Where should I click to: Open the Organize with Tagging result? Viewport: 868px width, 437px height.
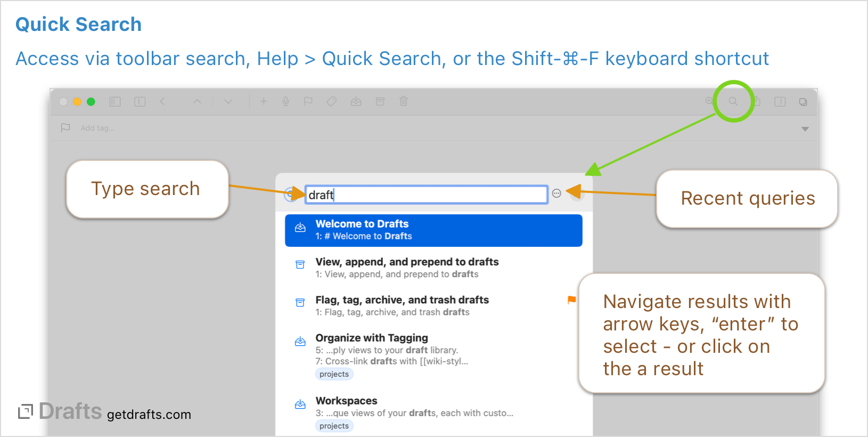tap(433, 355)
